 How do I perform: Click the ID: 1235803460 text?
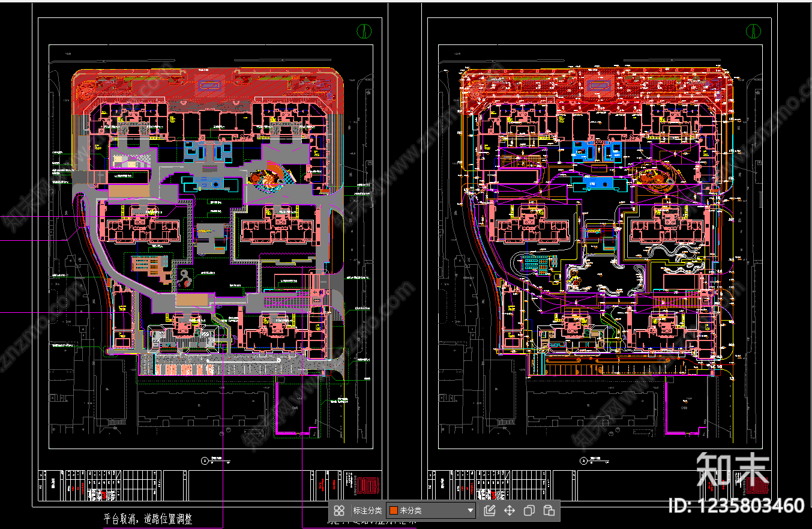coord(736,506)
